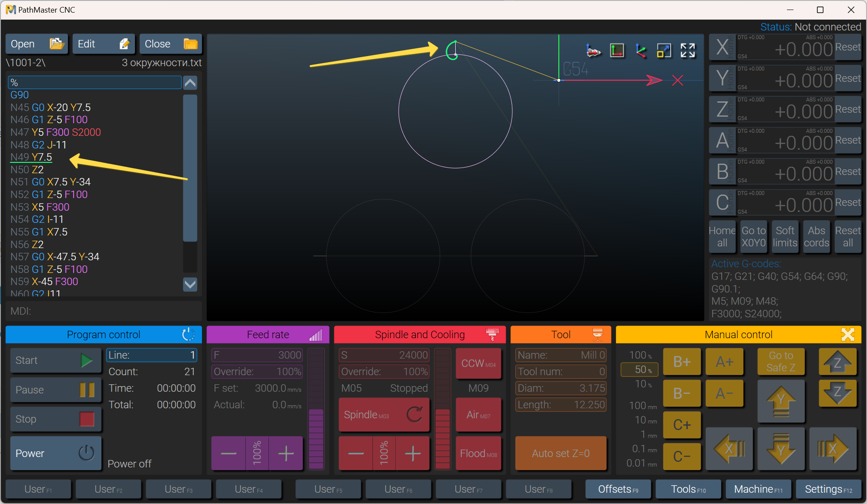The height and width of the screenshot is (504, 867).
Task: Switch to the top XY plane view icon
Action: point(617,51)
